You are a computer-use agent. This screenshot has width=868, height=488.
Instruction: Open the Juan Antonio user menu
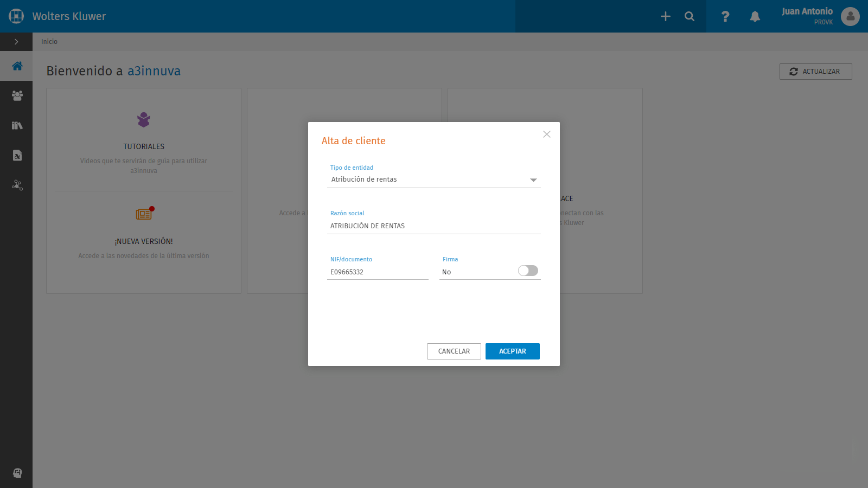(x=820, y=16)
